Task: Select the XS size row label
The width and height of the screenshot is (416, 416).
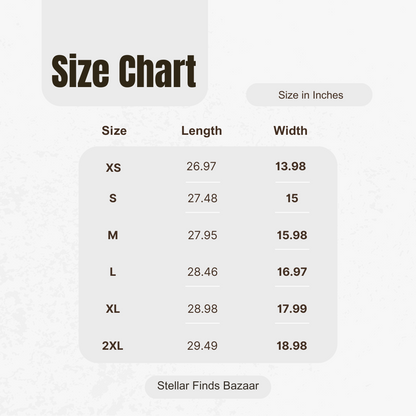Action: point(113,168)
